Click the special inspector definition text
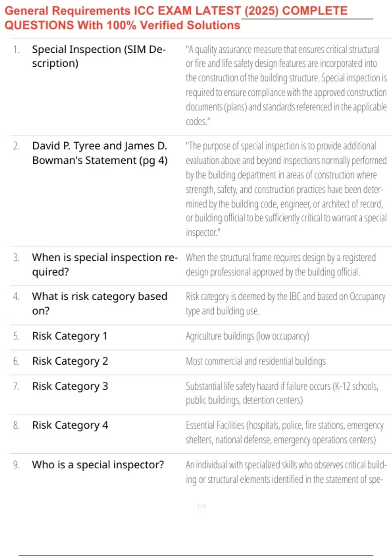The width and height of the screenshot is (392, 556). pos(286,472)
